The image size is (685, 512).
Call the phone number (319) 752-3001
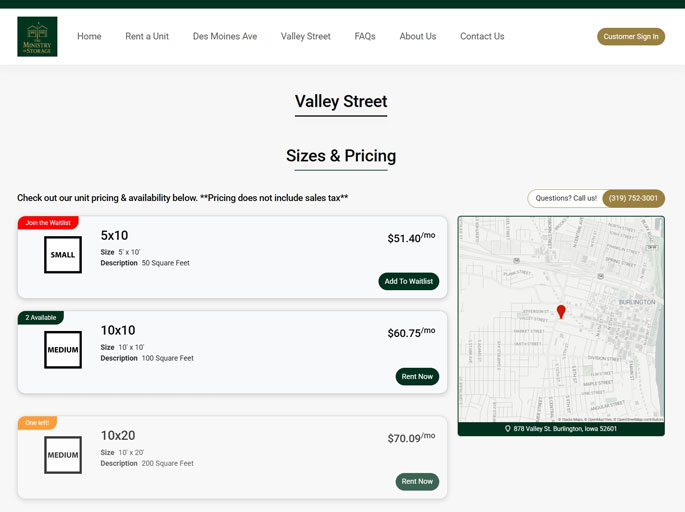tap(633, 198)
